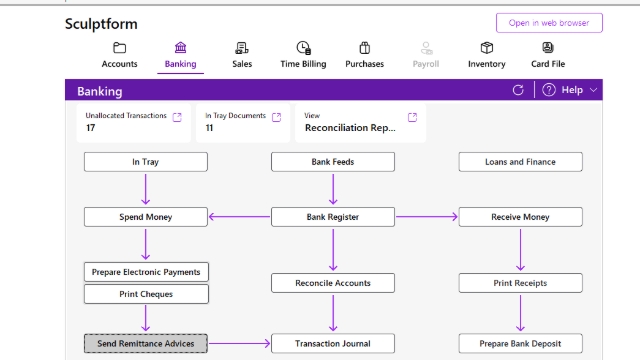Image resolution: width=640 pixels, height=360 pixels.
Task: Open Receive Money
Action: coord(520,217)
